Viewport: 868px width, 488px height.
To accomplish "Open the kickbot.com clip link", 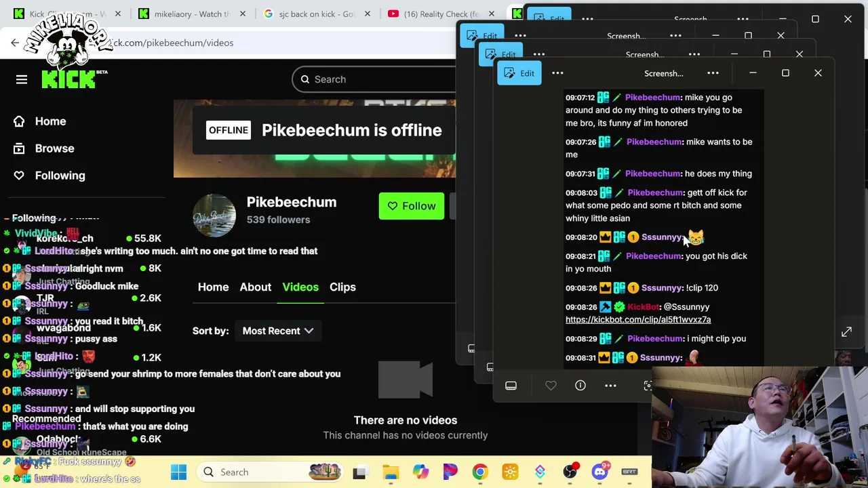I will click(638, 319).
